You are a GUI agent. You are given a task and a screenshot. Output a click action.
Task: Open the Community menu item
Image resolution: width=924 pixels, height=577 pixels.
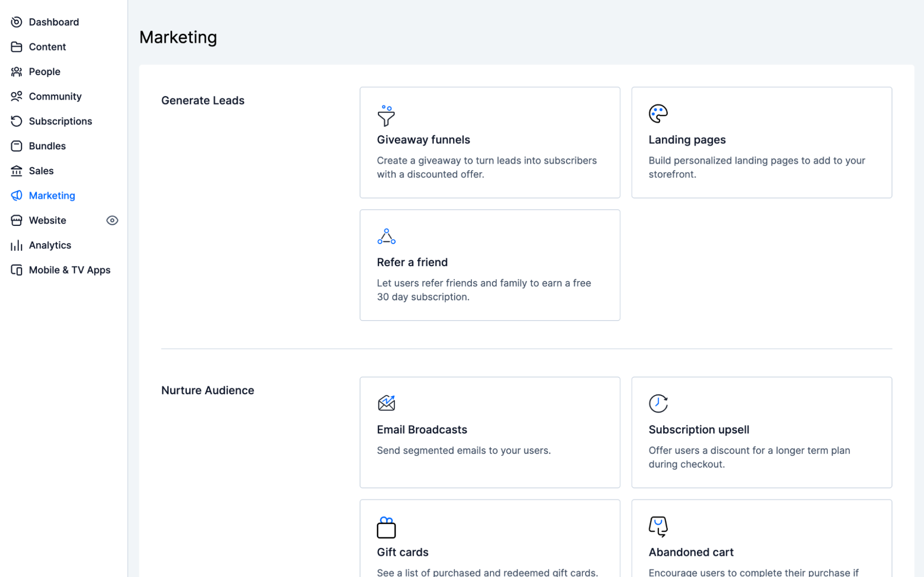55,97
